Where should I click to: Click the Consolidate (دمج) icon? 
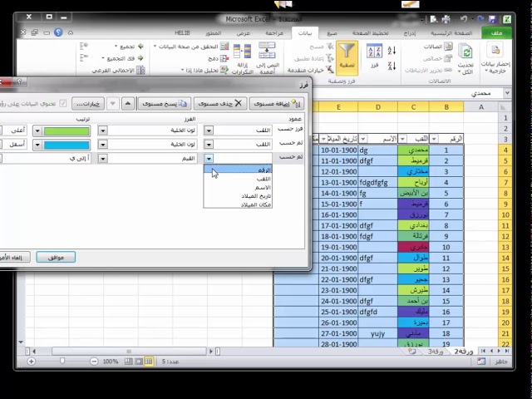pyautogui.click(x=224, y=58)
